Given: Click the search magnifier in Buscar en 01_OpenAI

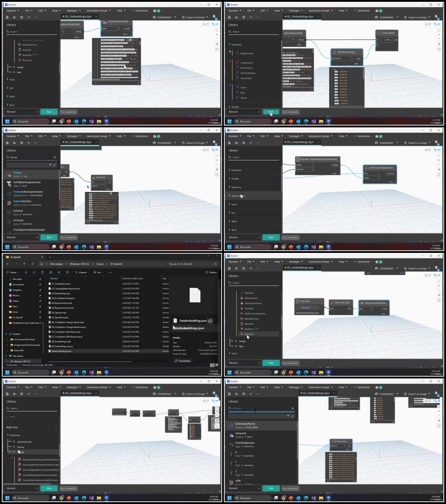Looking at the screenshot, I should tap(215, 264).
